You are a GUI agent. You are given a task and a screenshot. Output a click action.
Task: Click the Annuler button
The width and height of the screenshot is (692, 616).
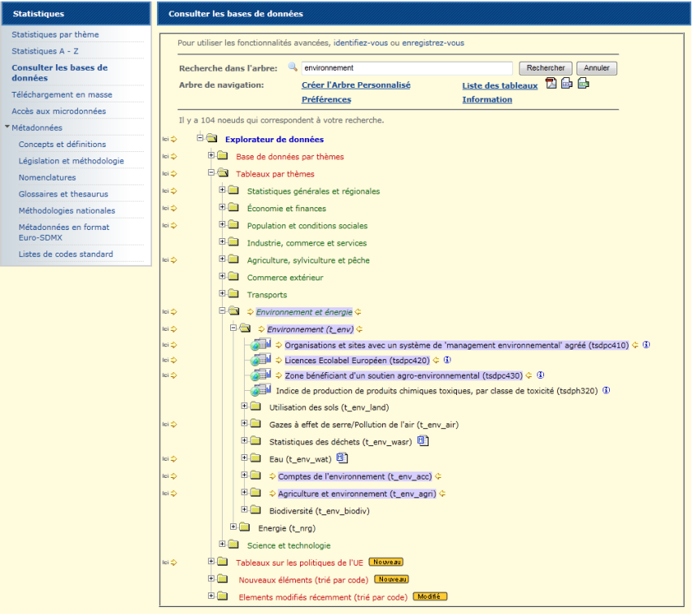coord(597,68)
